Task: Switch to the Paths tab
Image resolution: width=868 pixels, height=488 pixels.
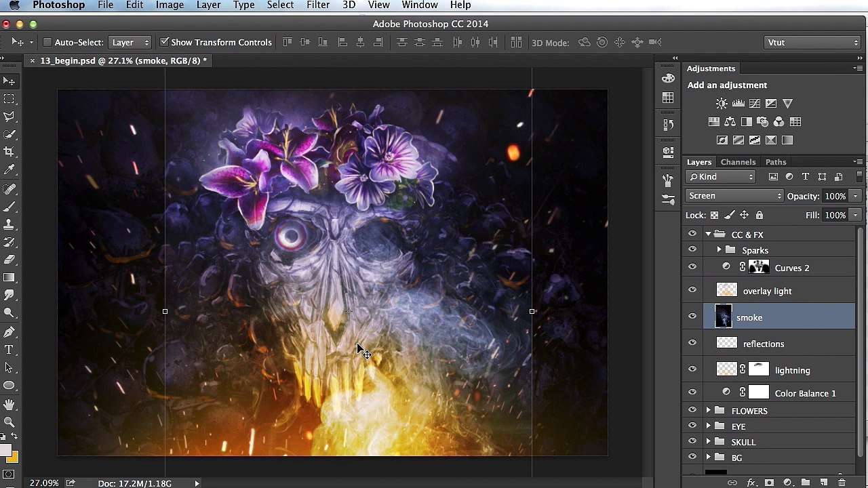Action: pos(776,162)
